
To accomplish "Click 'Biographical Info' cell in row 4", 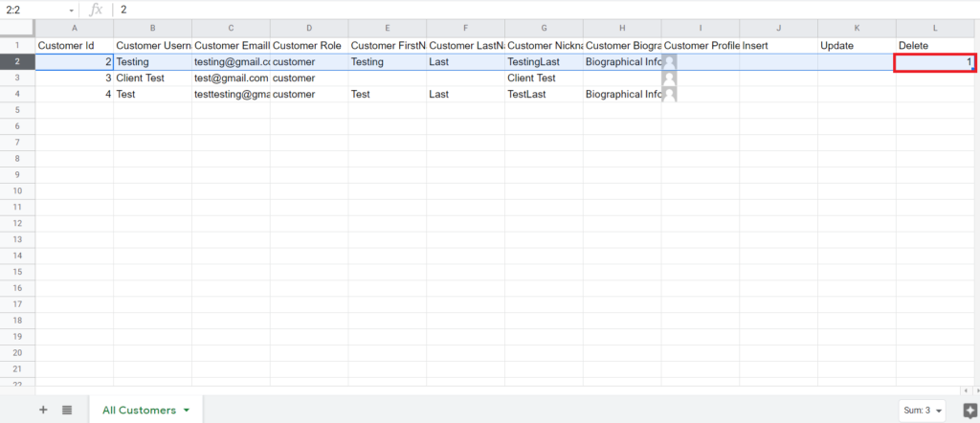I will 622,95.
